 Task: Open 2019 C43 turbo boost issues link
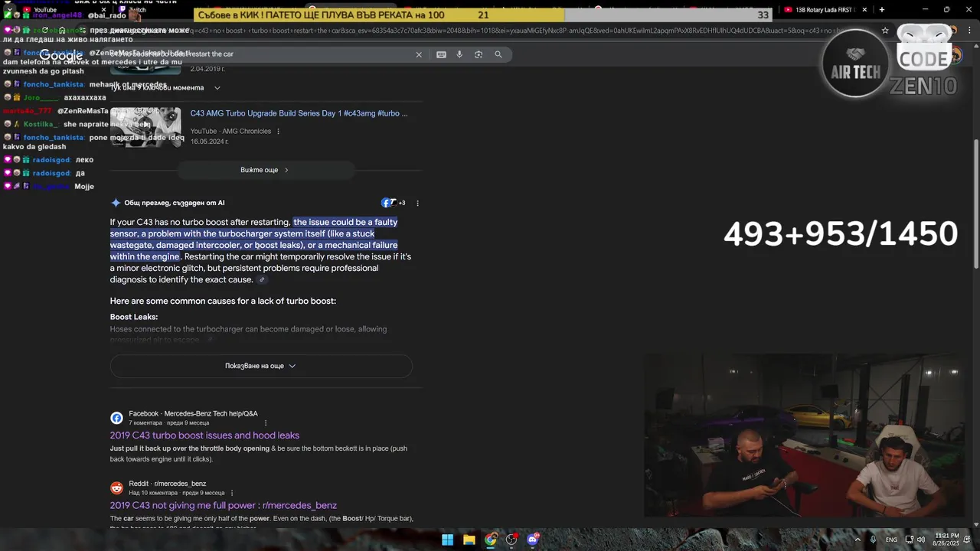(x=204, y=435)
